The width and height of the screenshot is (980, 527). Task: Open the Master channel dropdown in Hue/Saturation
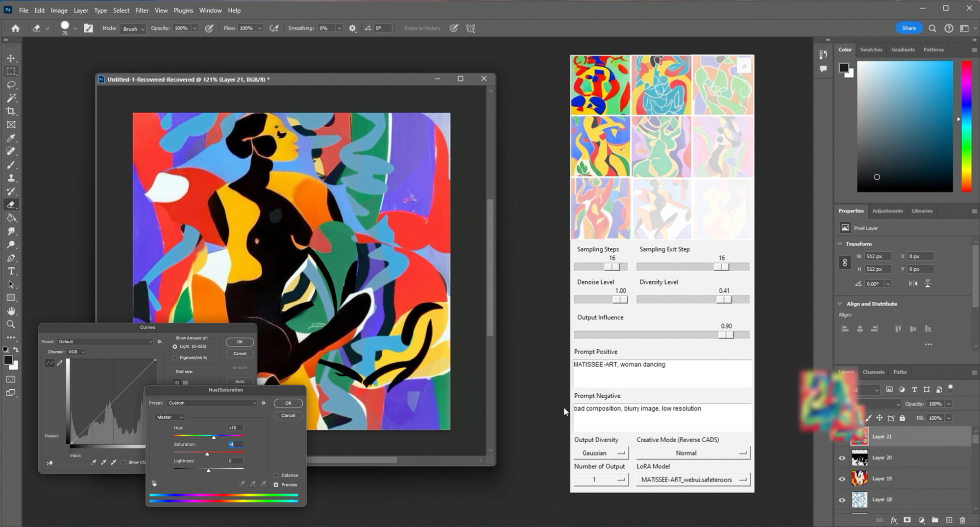click(169, 417)
